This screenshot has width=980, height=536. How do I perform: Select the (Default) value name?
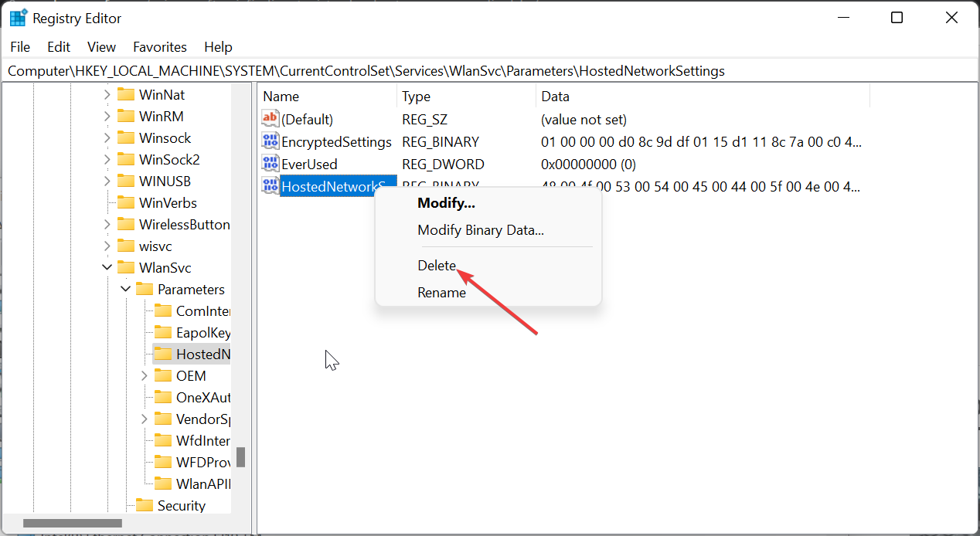coord(307,119)
